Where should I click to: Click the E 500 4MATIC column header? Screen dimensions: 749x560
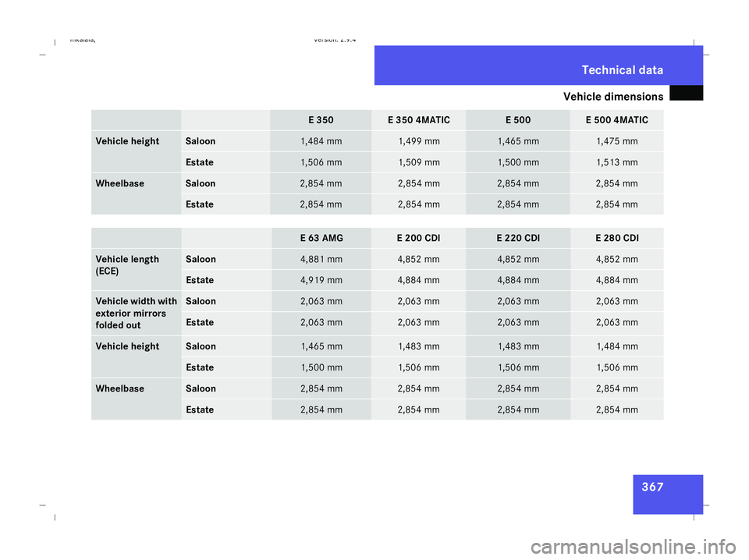point(616,120)
